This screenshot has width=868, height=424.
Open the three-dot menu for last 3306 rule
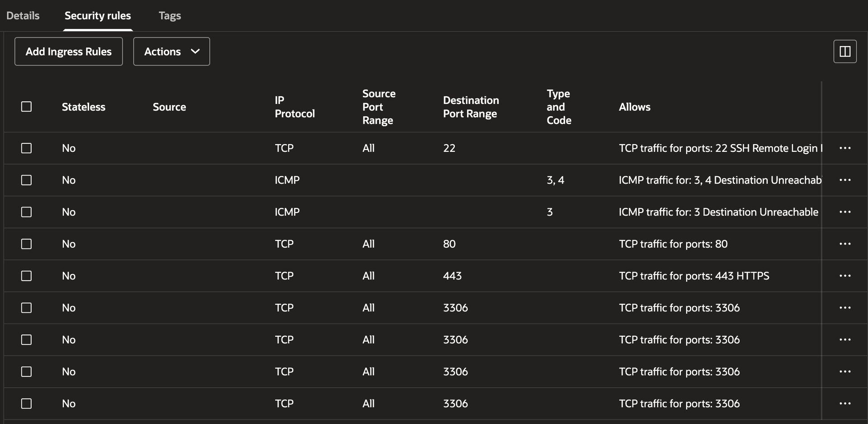pyautogui.click(x=844, y=404)
